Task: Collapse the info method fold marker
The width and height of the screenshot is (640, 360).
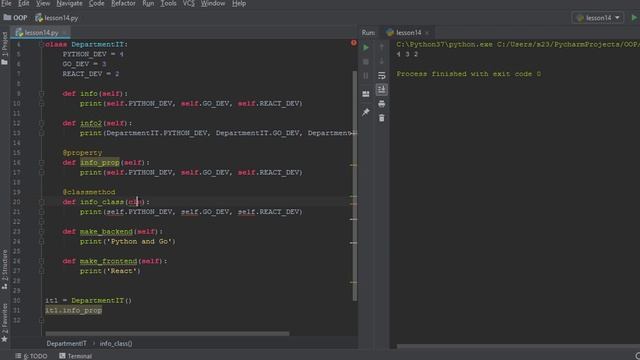Action: tap(42, 93)
